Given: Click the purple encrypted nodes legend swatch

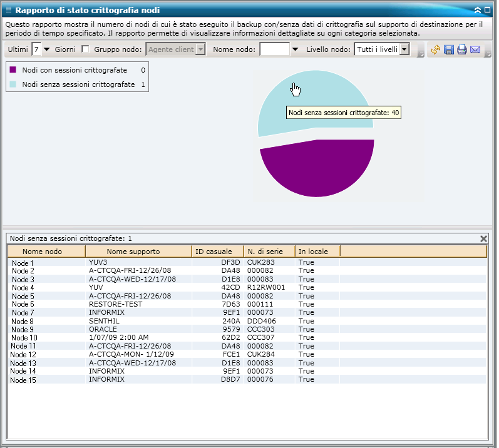Looking at the screenshot, I should point(13,71).
